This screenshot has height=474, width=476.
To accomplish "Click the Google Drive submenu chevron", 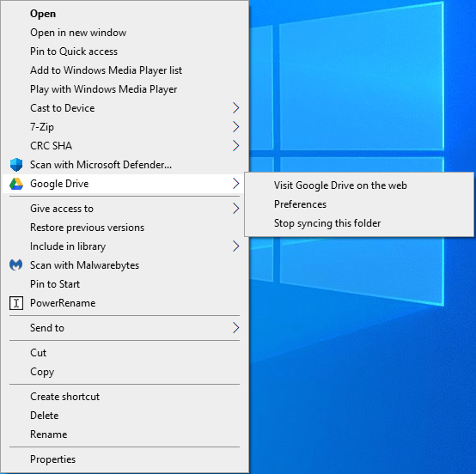I will [236, 183].
